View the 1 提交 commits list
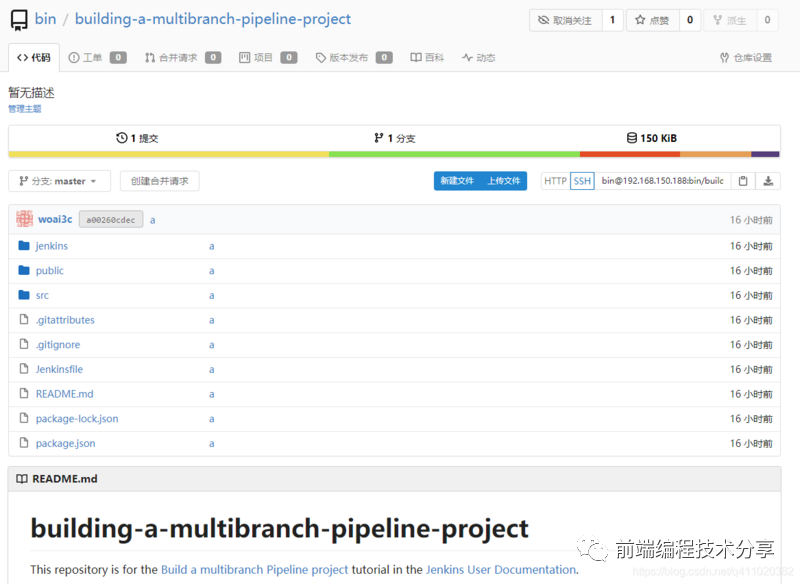The image size is (800, 584). tap(137, 138)
